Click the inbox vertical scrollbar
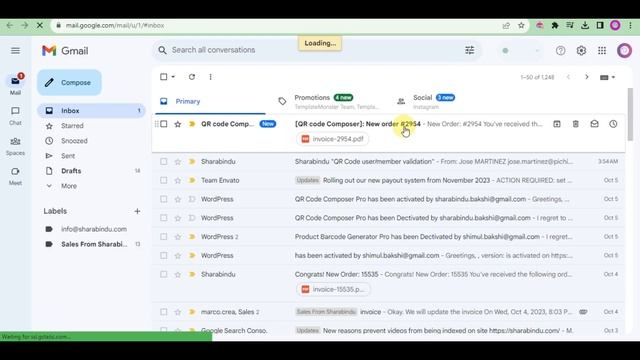Viewport: 640px width, 360px height. pyautogui.click(x=630, y=114)
